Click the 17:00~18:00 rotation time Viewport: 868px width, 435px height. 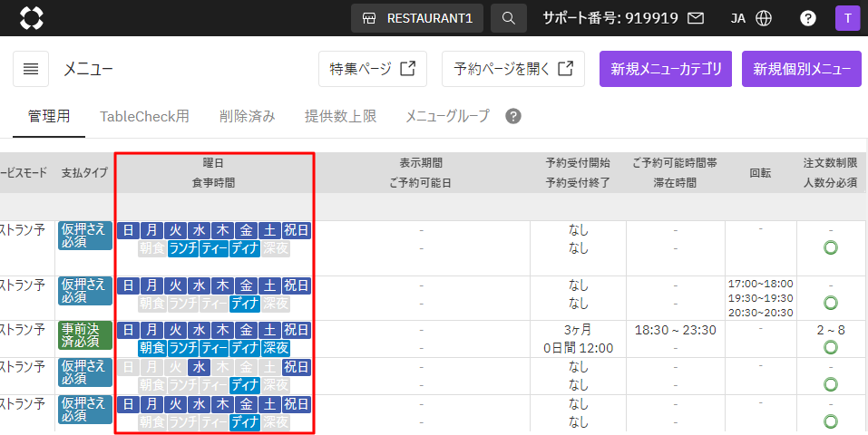(761, 284)
